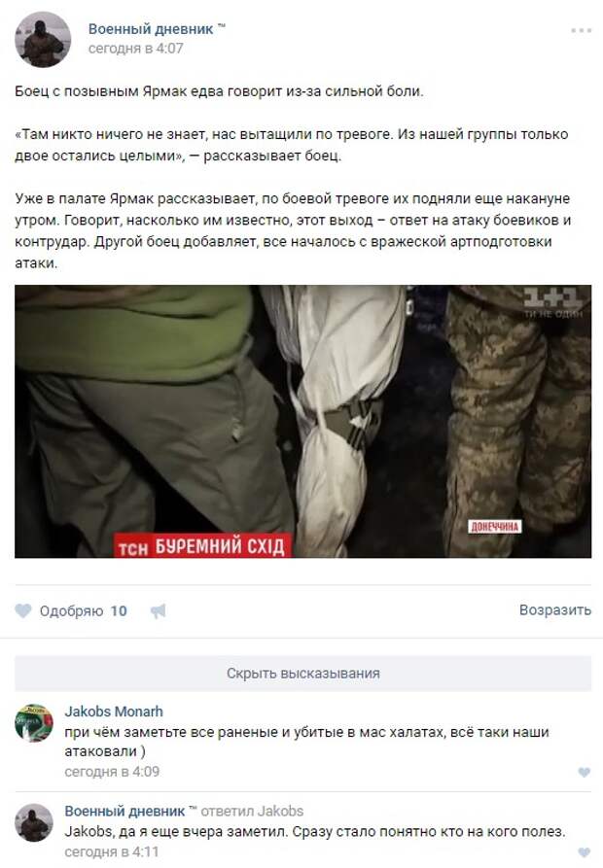
Task: Click reply timestamp сегодня в 4:11
Action: coord(112,851)
